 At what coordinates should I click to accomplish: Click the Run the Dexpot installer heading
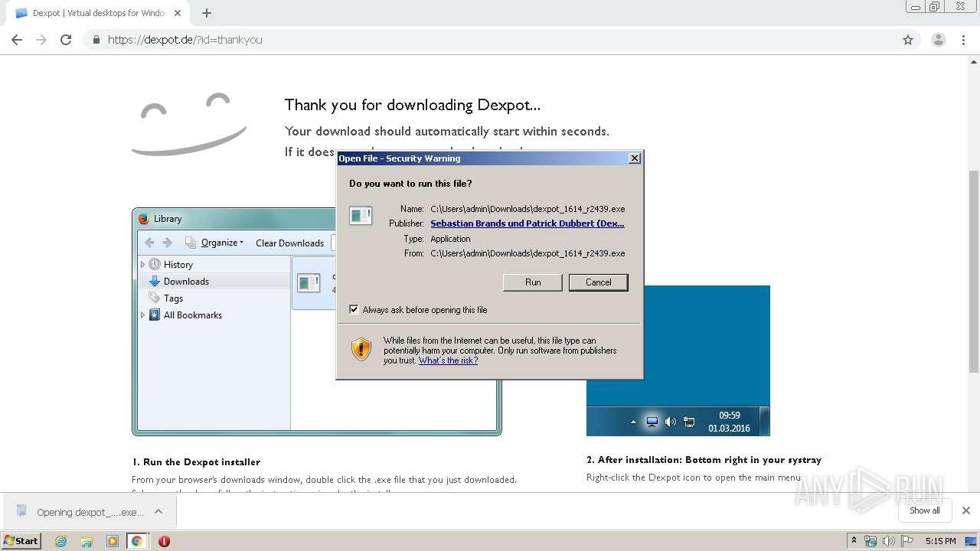click(196, 461)
